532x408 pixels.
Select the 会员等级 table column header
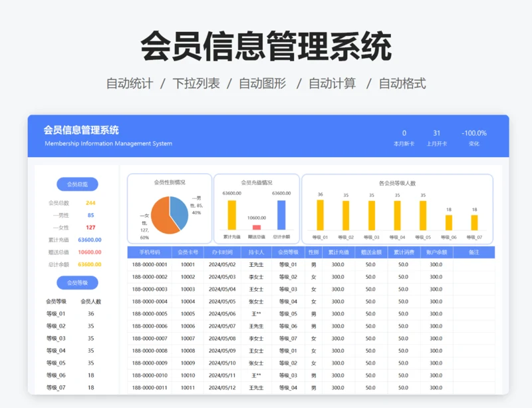pyautogui.click(x=288, y=252)
